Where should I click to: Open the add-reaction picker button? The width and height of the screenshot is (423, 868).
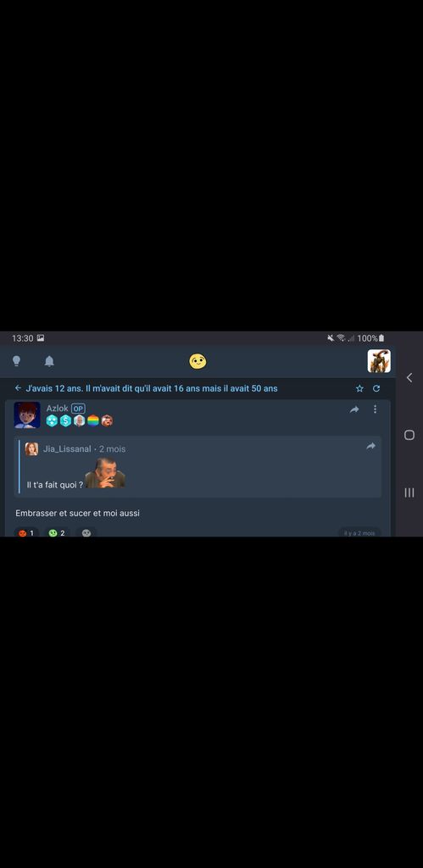[x=86, y=532]
